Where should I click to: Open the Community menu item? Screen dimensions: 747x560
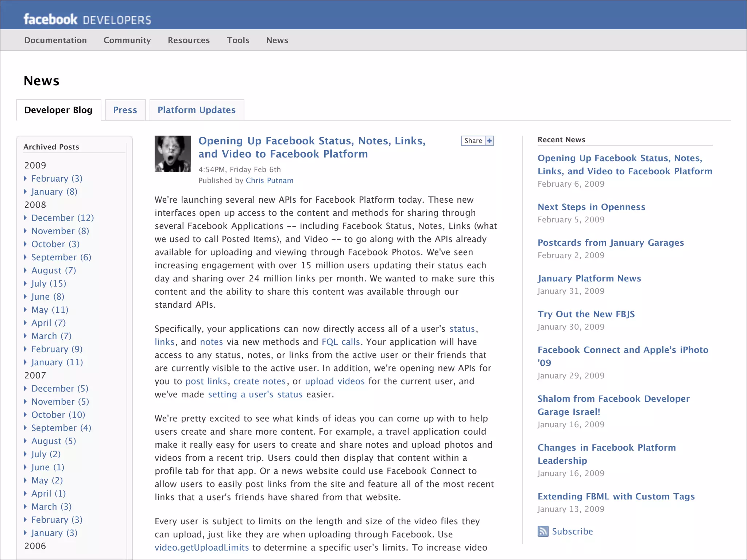click(127, 40)
